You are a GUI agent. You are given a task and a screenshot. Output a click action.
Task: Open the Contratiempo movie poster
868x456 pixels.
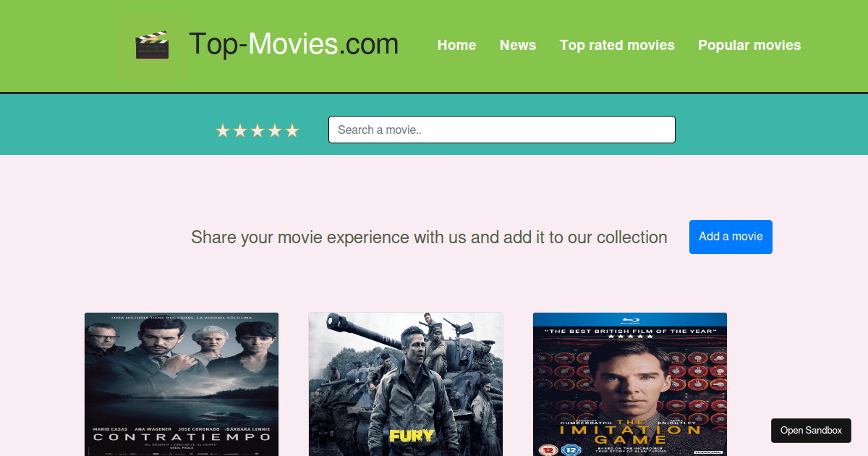click(181, 384)
